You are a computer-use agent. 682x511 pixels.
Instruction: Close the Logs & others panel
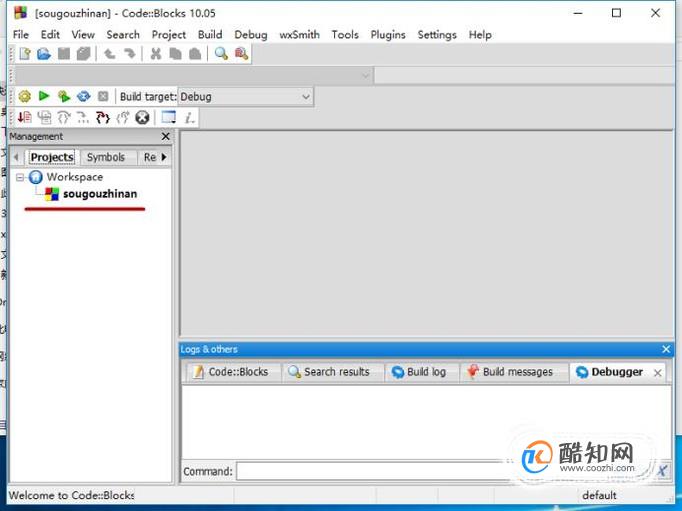pos(666,349)
